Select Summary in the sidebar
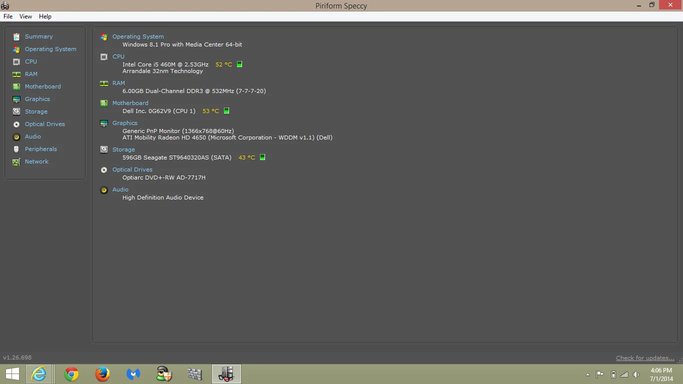 39,37
